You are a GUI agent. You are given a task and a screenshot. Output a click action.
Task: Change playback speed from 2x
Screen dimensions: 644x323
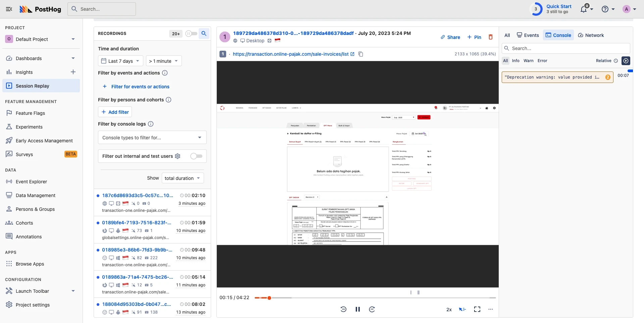[449, 310]
